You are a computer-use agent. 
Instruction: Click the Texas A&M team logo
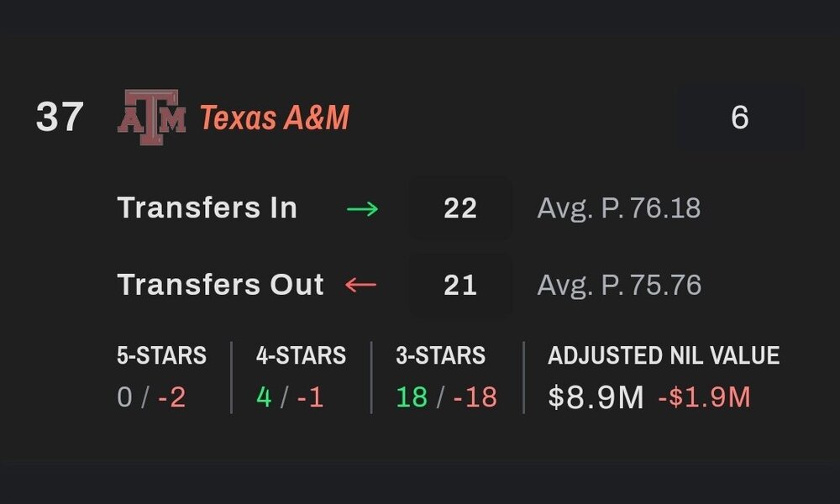point(151,118)
